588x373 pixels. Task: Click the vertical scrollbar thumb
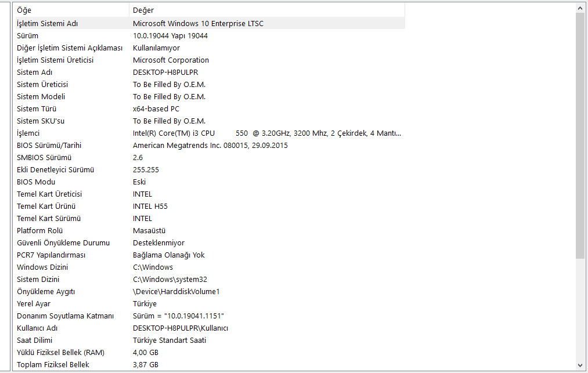580,135
